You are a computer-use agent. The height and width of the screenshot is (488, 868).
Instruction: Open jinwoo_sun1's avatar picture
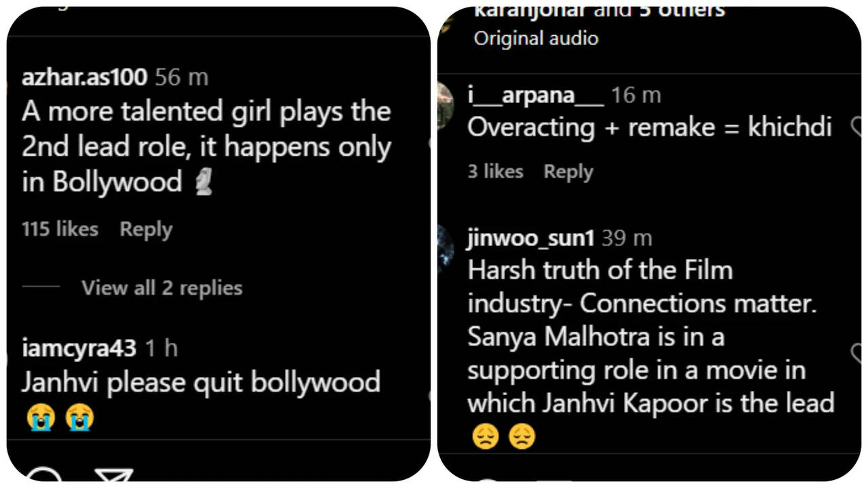pos(446,248)
